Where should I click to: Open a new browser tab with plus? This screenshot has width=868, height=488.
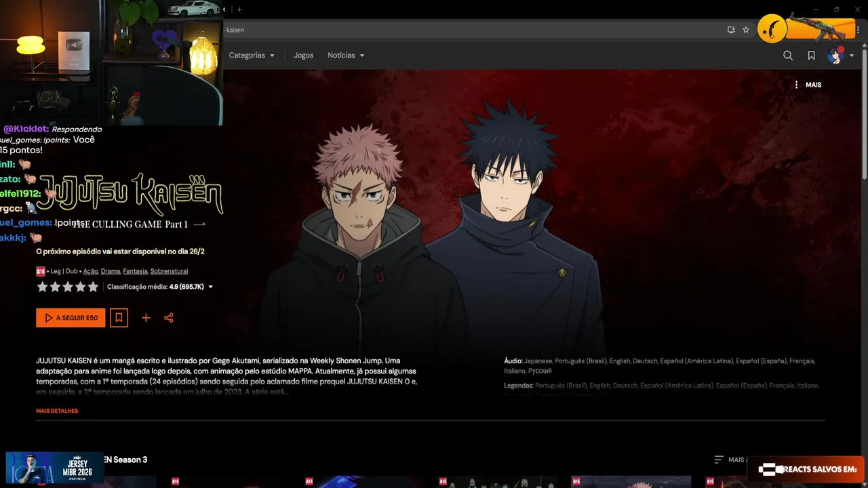point(239,9)
